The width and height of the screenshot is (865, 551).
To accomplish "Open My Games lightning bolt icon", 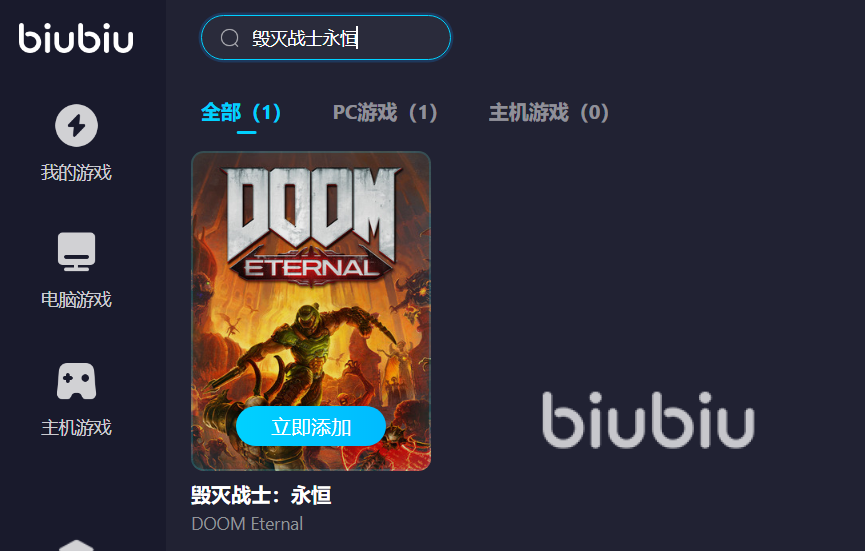I will coord(77,125).
